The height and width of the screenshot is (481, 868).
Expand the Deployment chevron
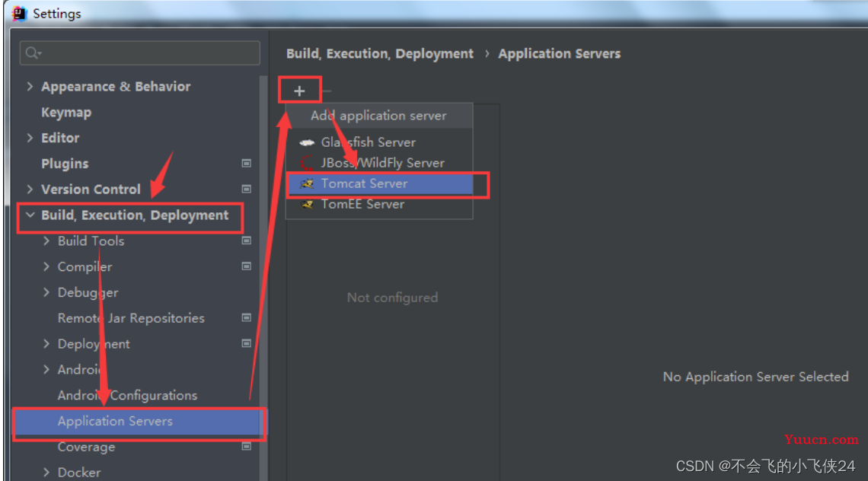coord(46,344)
